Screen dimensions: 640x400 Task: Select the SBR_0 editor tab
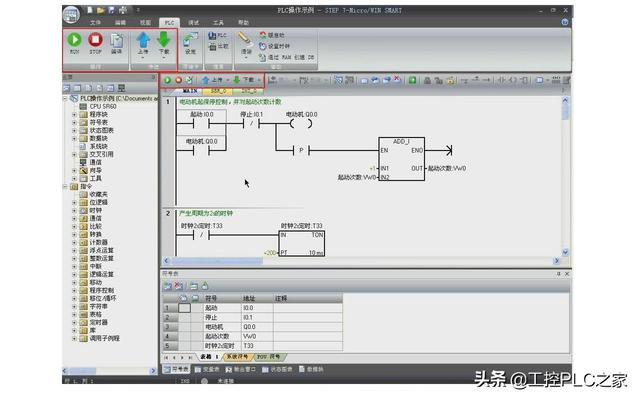[x=218, y=91]
